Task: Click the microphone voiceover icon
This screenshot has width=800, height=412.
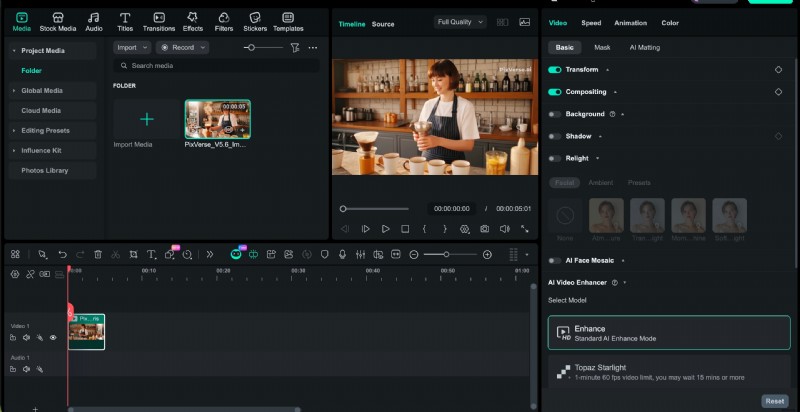Action: click(342, 254)
